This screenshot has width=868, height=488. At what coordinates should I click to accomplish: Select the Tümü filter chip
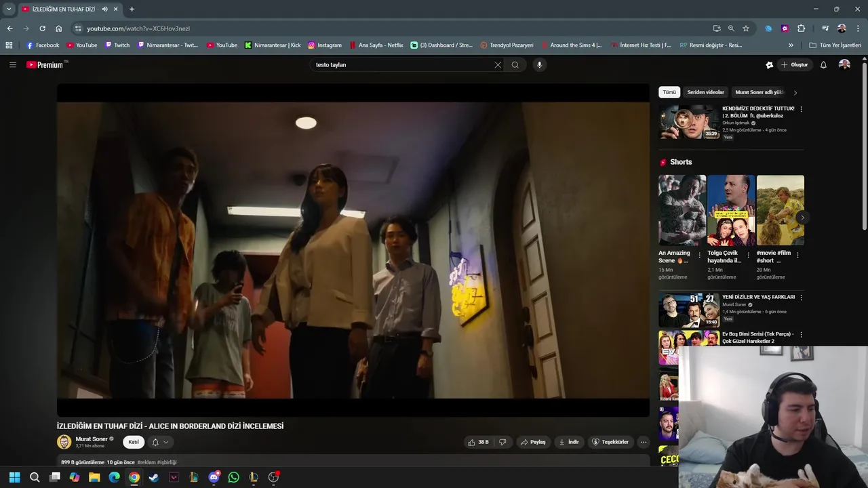[669, 92]
